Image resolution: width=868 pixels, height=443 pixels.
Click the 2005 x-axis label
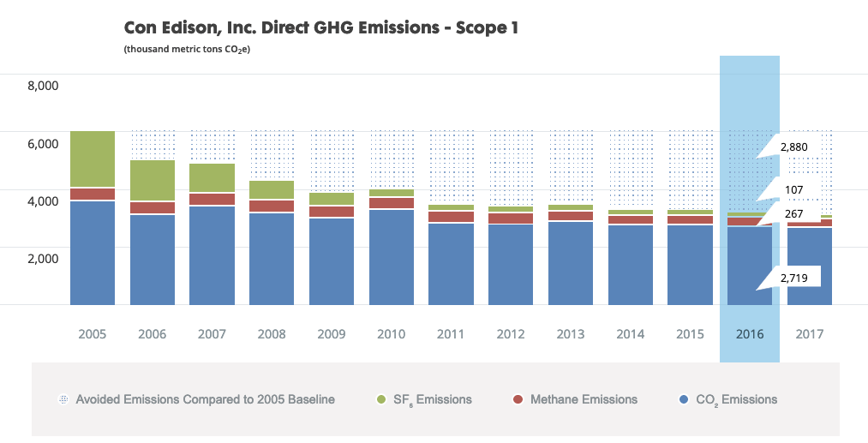[x=92, y=334]
